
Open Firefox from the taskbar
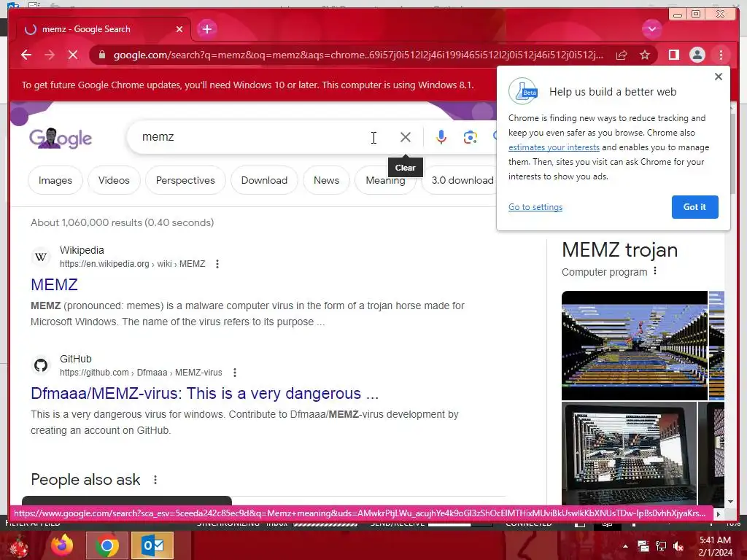coord(62,545)
